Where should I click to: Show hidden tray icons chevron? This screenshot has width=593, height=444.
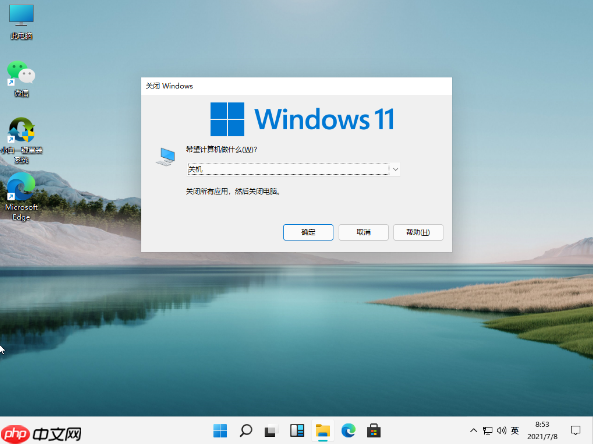[473, 430]
